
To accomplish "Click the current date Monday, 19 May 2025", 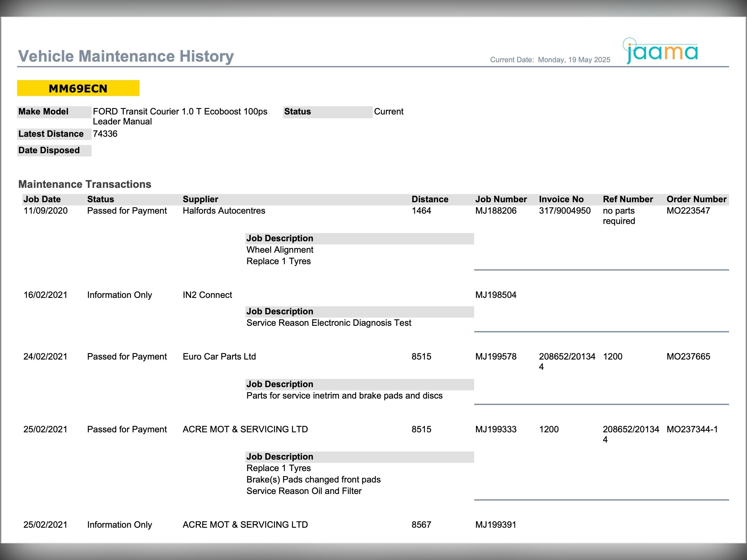I will [574, 60].
